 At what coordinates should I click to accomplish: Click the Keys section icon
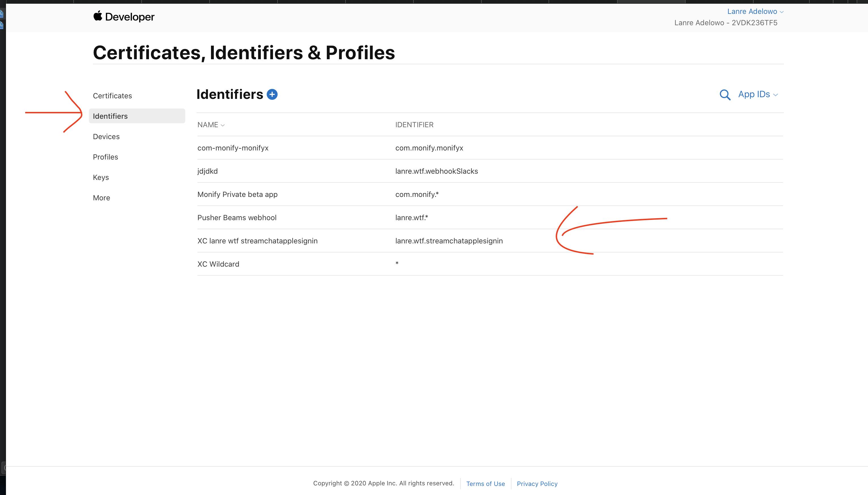click(101, 177)
